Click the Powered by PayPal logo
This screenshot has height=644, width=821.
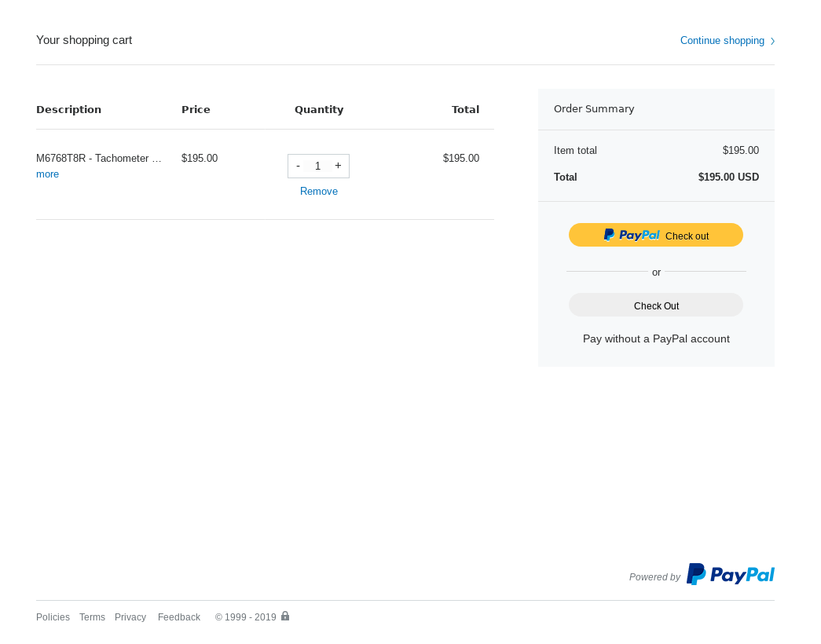(x=730, y=575)
